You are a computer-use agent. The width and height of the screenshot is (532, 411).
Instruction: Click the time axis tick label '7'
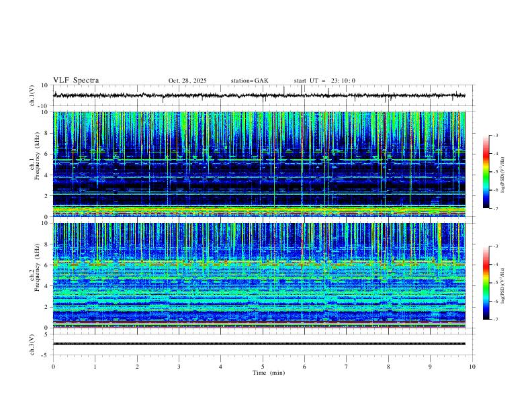pyautogui.click(x=347, y=367)
